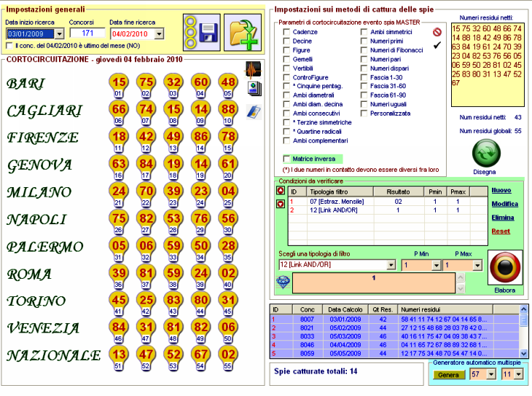The width and height of the screenshot is (532, 396).
Task: Click Torino bulb 45 position 41
Action: 119,303
